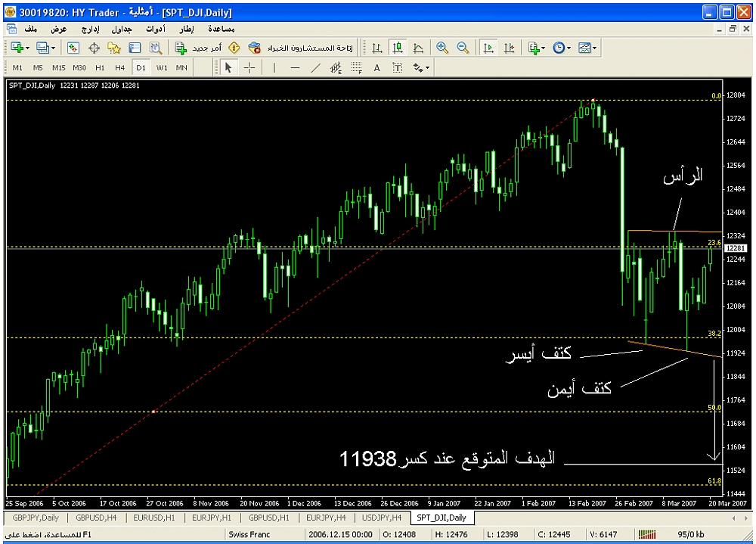756x544 pixels.
Task: Open the Data Window crosshair-target icon
Action: pos(94,48)
